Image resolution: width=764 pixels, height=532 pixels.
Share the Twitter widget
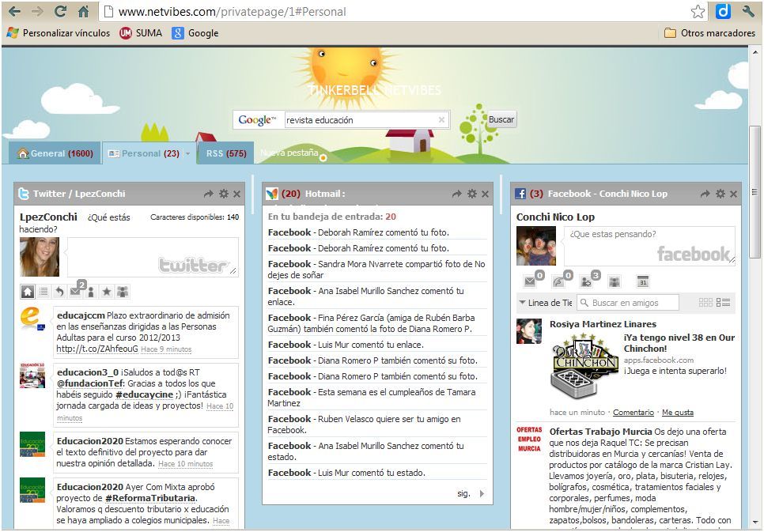[x=209, y=194]
